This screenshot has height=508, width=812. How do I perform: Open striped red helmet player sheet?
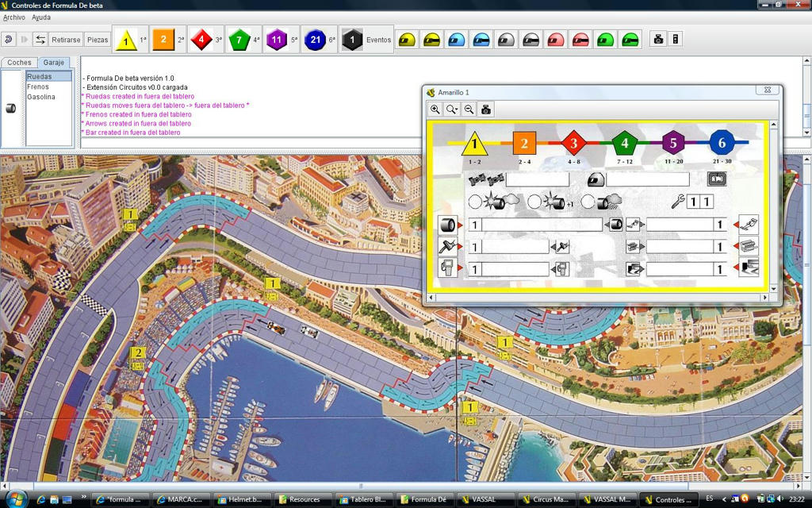[580, 40]
